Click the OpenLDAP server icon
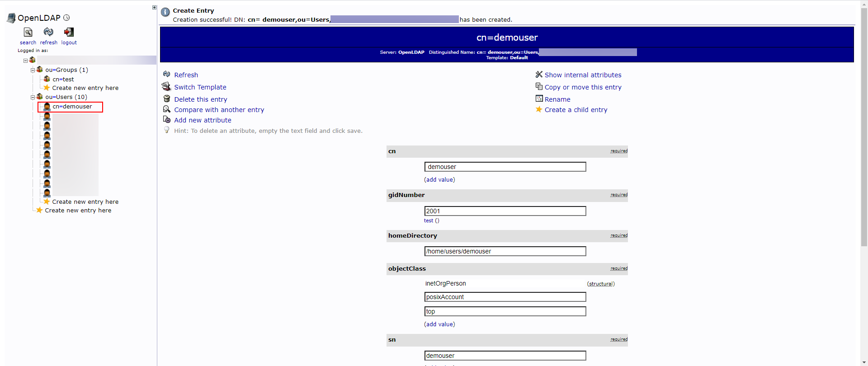The width and height of the screenshot is (868, 366). 11,18
